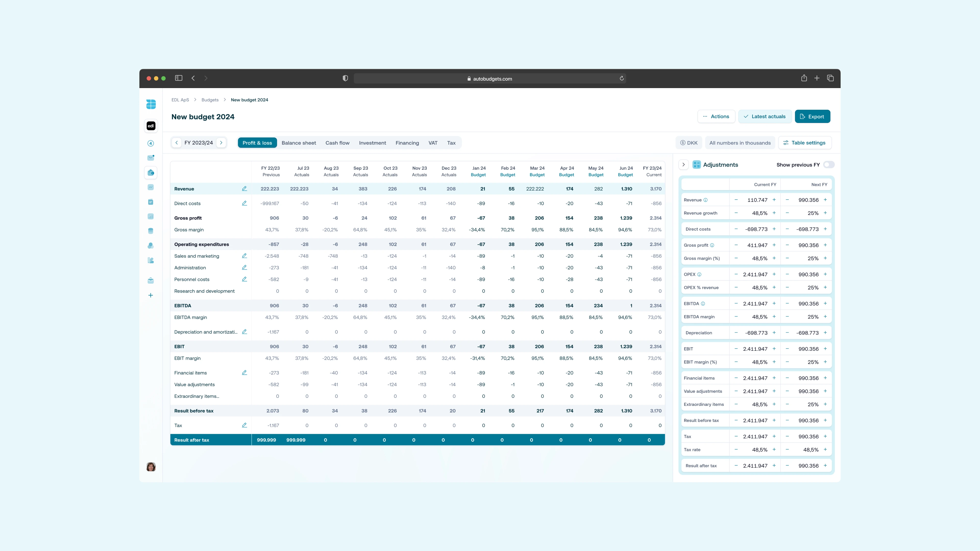This screenshot has width=980, height=551.
Task: Open the plus icon in left sidebar
Action: pyautogui.click(x=151, y=295)
